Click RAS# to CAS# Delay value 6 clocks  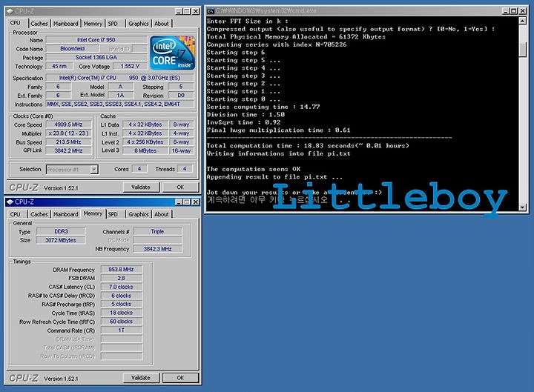coord(122,296)
